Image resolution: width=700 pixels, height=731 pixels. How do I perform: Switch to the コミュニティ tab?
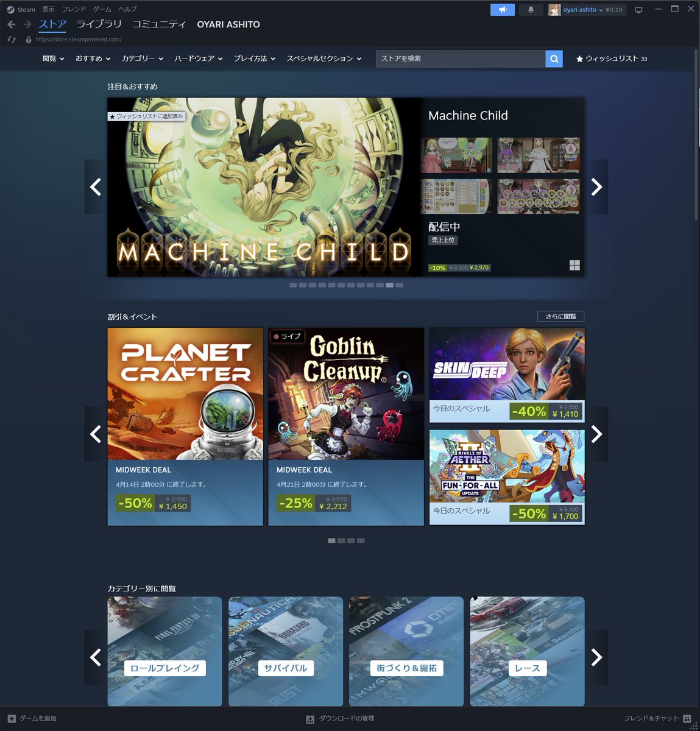click(159, 24)
